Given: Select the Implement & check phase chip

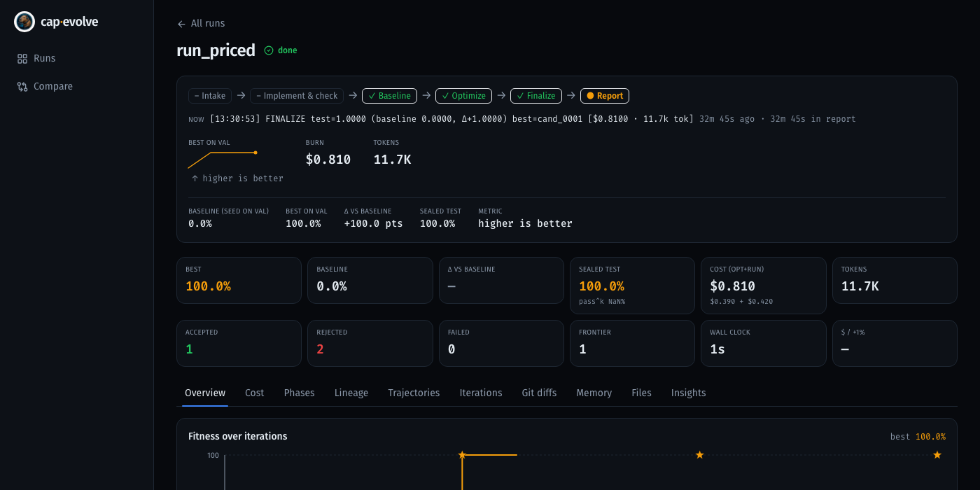Looking at the screenshot, I should (x=297, y=96).
